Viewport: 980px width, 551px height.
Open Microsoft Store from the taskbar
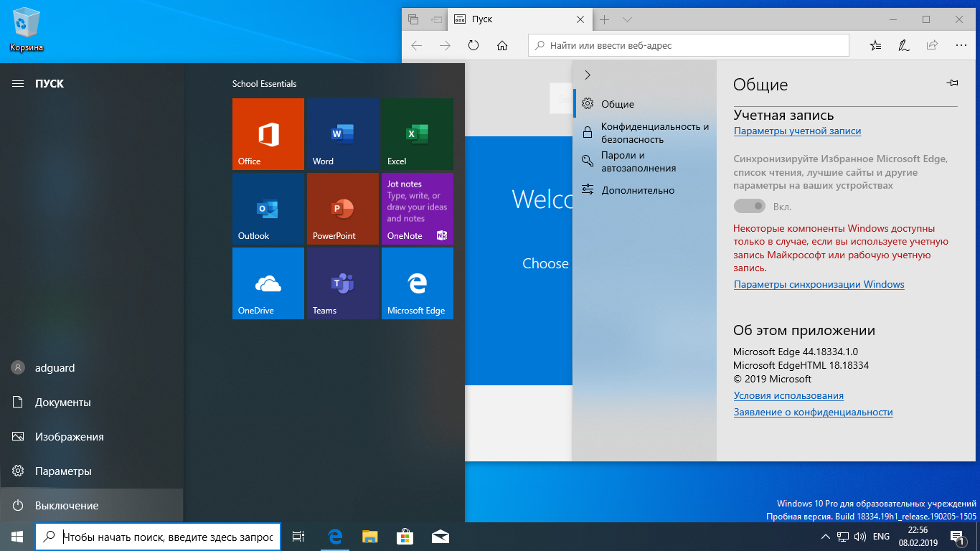pos(405,537)
